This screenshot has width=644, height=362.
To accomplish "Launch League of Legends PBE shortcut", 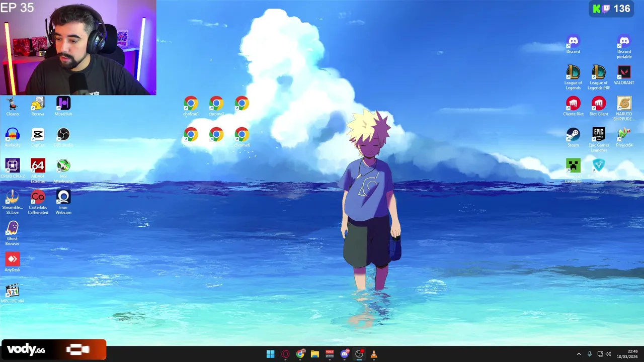I will [x=599, y=77].
